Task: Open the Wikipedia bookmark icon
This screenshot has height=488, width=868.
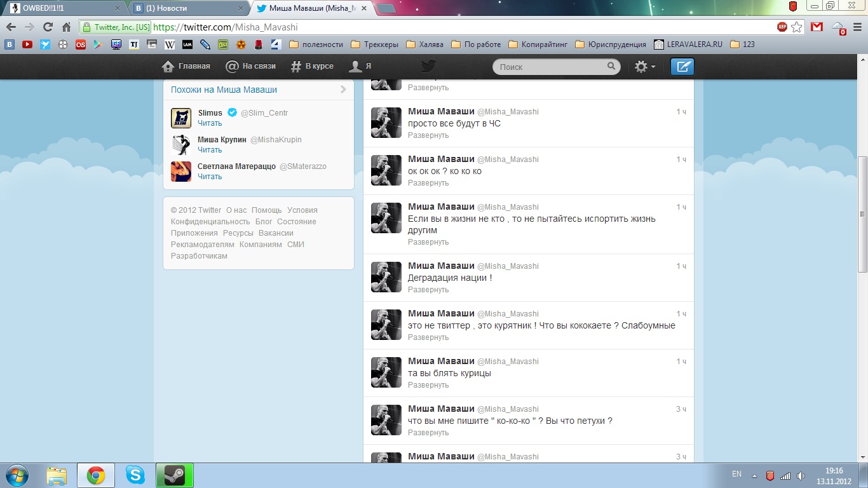Action: (x=170, y=44)
